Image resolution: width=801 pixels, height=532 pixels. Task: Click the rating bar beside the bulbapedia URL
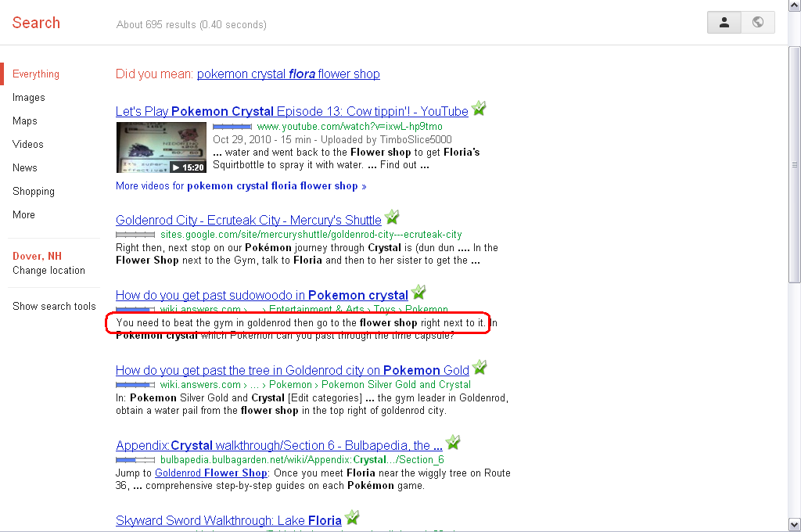coord(135,460)
